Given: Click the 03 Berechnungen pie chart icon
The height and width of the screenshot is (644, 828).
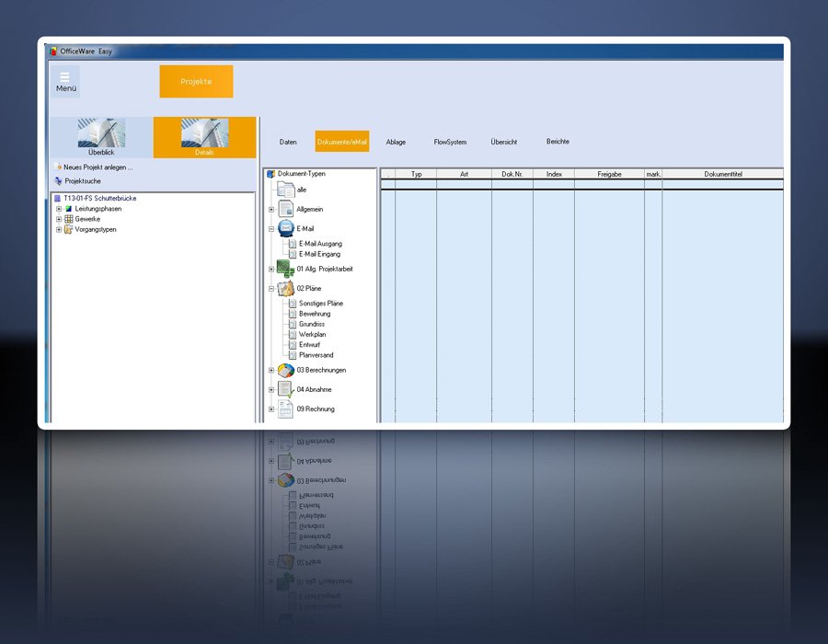Looking at the screenshot, I should 286,370.
